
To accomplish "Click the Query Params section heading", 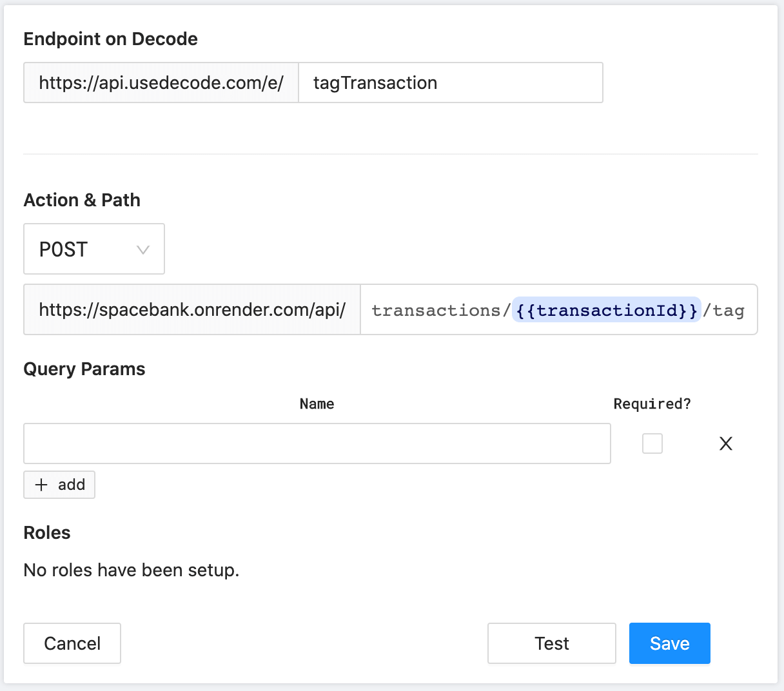I will tap(84, 369).
